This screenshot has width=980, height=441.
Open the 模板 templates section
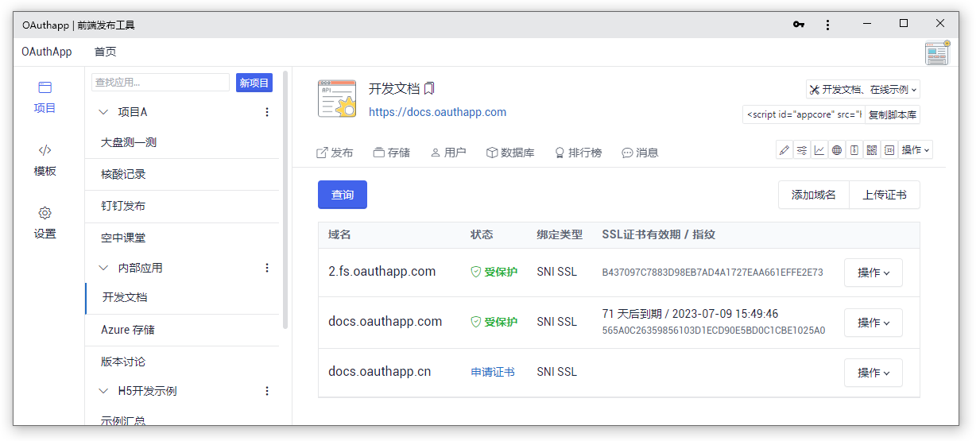click(45, 160)
